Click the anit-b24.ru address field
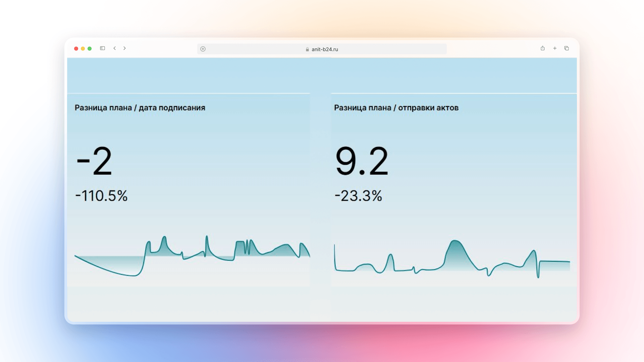This screenshot has height=362, width=644. 325,49
